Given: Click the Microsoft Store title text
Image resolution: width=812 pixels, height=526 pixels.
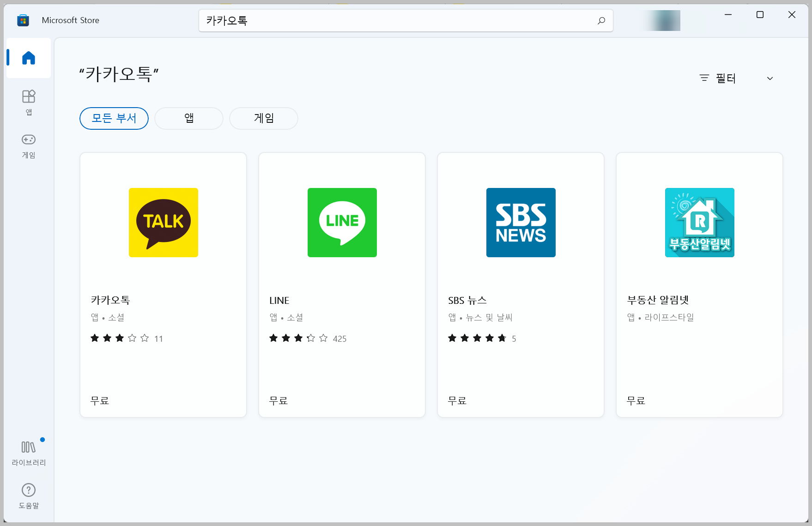Looking at the screenshot, I should [71, 20].
